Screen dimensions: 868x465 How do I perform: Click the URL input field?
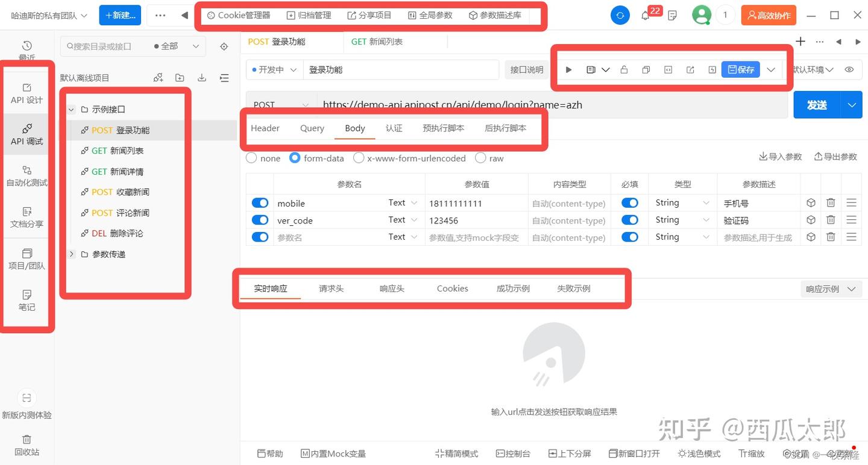542,104
